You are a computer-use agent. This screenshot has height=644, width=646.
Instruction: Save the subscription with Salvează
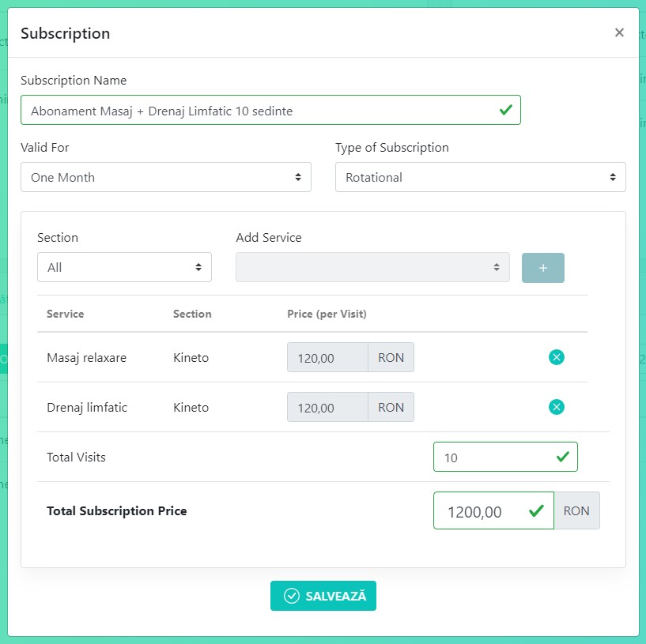(x=323, y=596)
